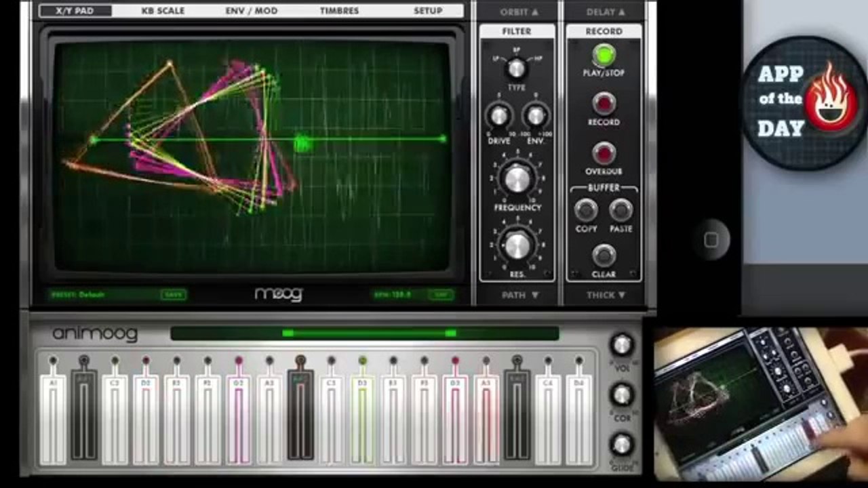Play the A3 key on keyboard

486,420
